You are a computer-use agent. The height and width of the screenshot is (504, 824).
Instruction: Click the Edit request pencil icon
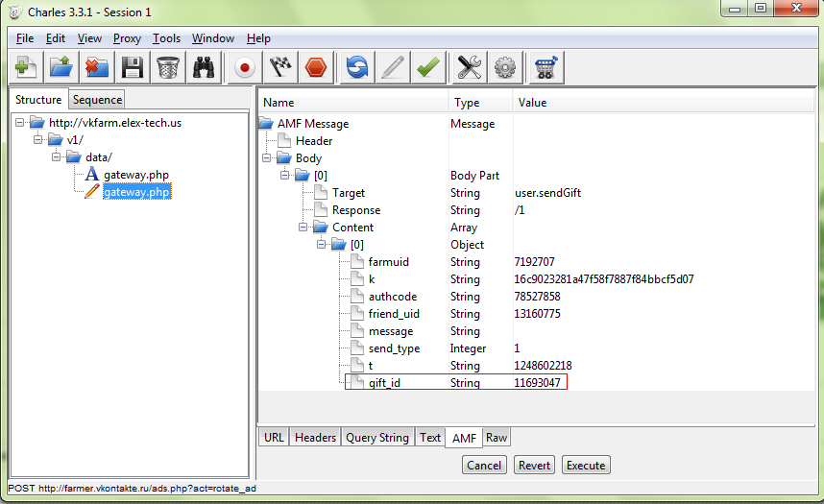(x=393, y=67)
